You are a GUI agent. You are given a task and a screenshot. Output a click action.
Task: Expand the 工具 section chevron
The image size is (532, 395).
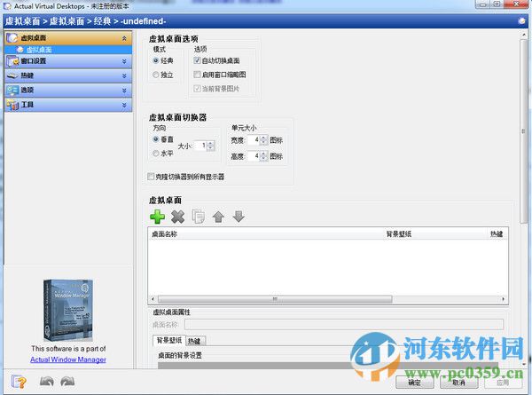pos(124,105)
